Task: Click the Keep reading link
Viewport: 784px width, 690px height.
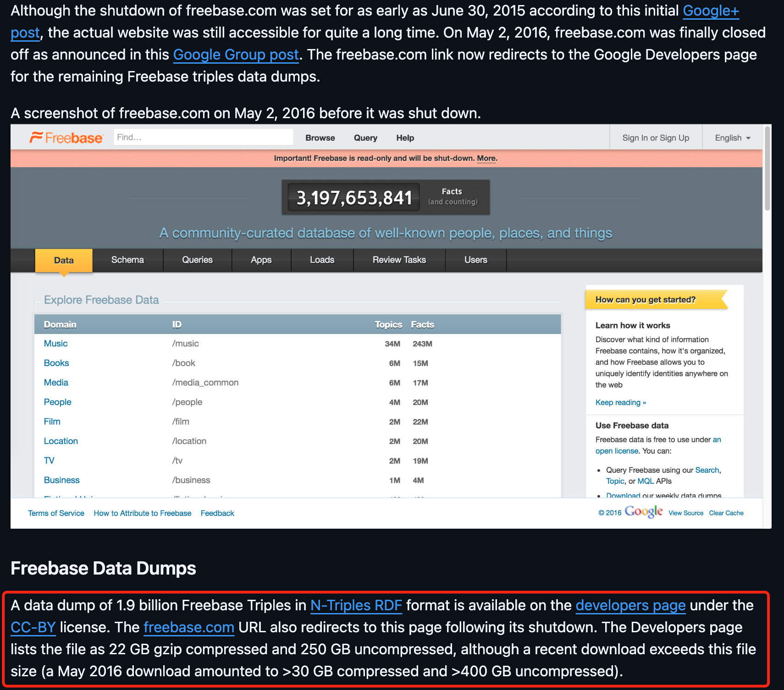Action: [x=620, y=402]
